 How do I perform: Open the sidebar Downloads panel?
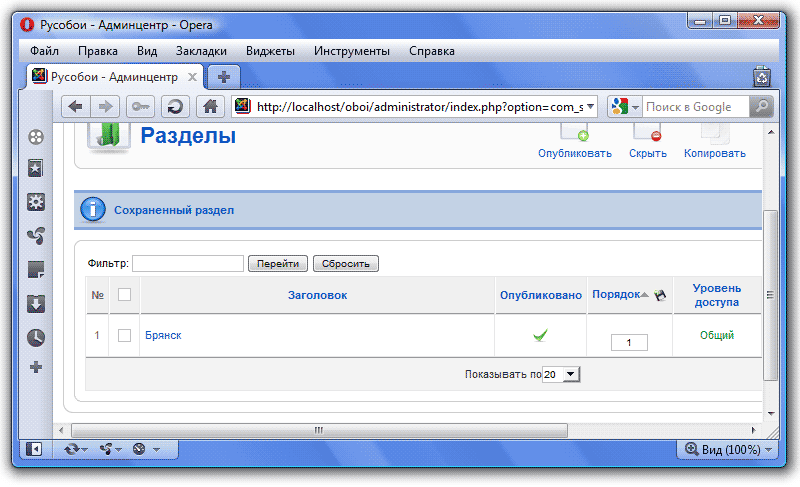[x=36, y=304]
